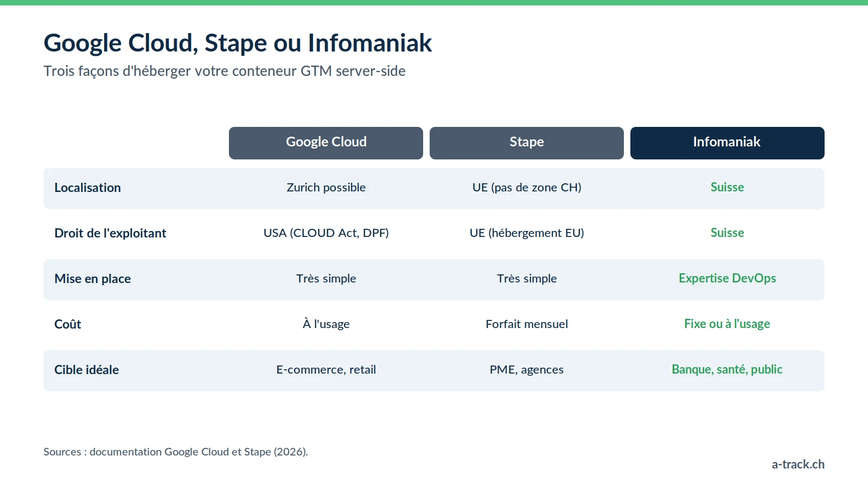Click the Google Cloud column header
The width and height of the screenshot is (868, 488).
coord(326,143)
